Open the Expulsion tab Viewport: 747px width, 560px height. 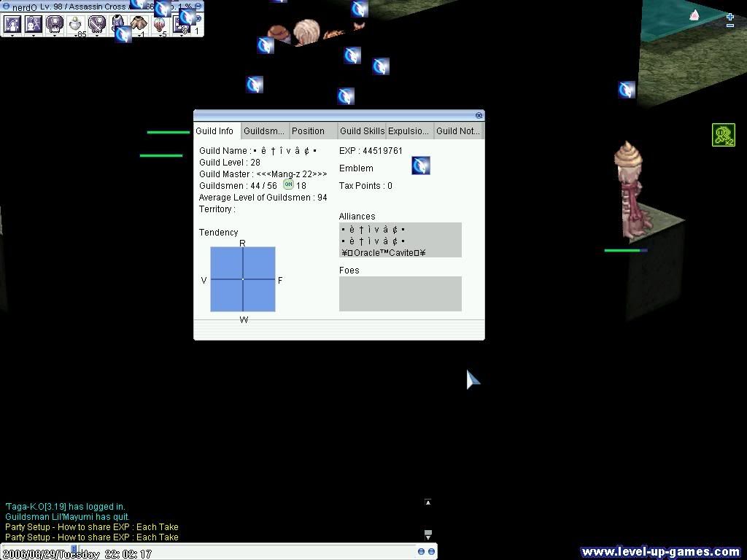[x=409, y=131]
